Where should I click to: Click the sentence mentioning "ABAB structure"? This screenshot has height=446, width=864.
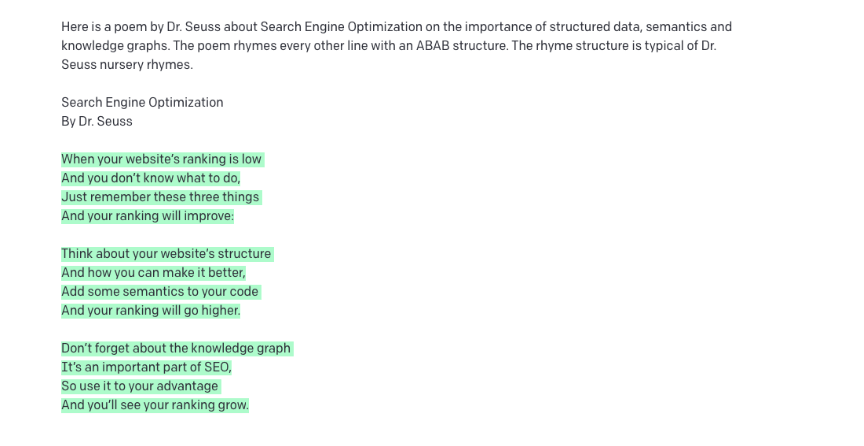[341, 46]
